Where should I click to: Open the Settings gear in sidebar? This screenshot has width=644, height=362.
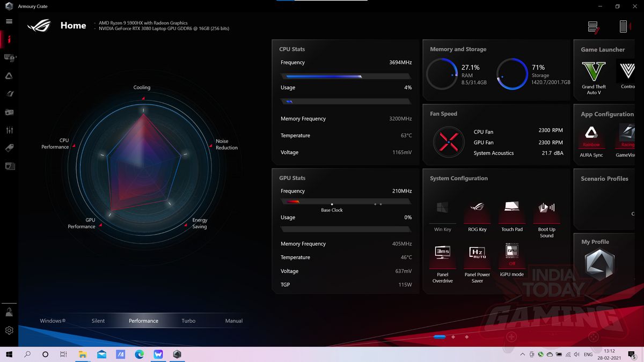click(9, 330)
